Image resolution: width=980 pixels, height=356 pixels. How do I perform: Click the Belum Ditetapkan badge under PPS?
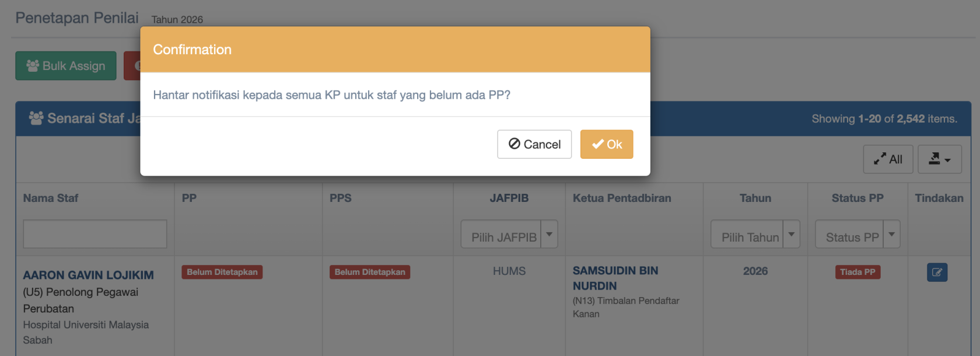[370, 272]
